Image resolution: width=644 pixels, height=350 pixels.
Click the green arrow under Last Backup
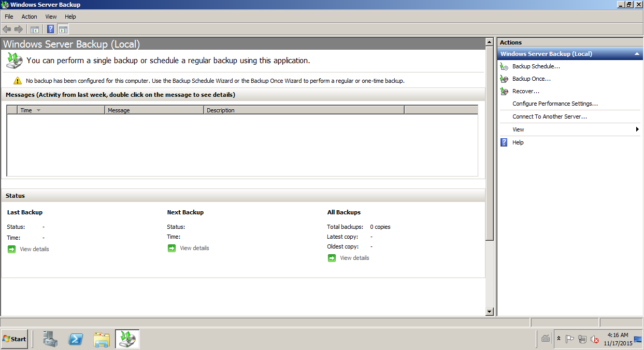(12, 249)
